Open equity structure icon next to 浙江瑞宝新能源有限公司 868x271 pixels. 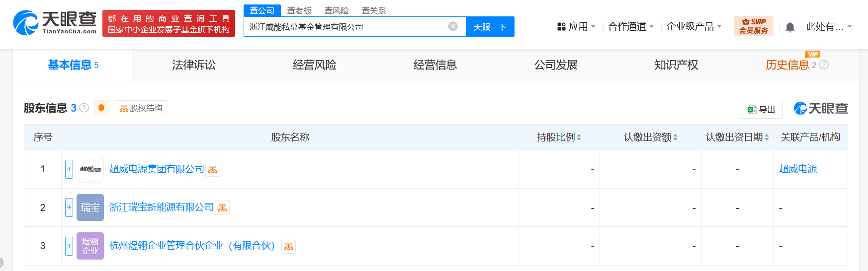(x=222, y=208)
